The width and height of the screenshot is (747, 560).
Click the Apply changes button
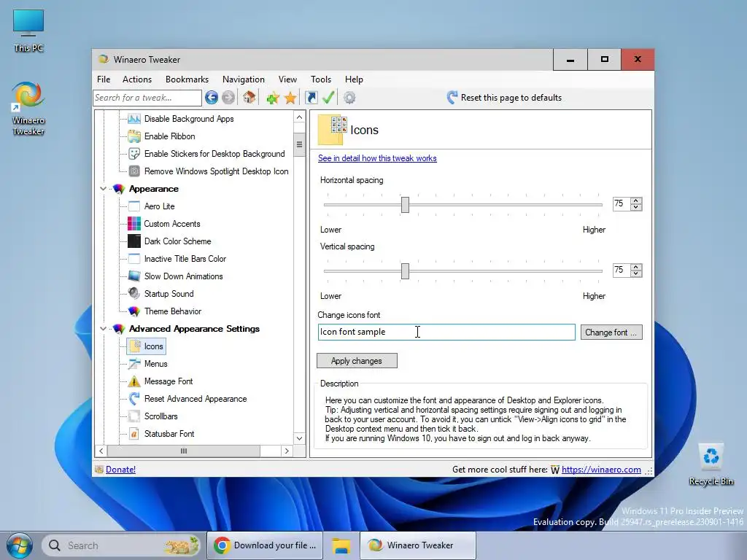[x=357, y=361]
